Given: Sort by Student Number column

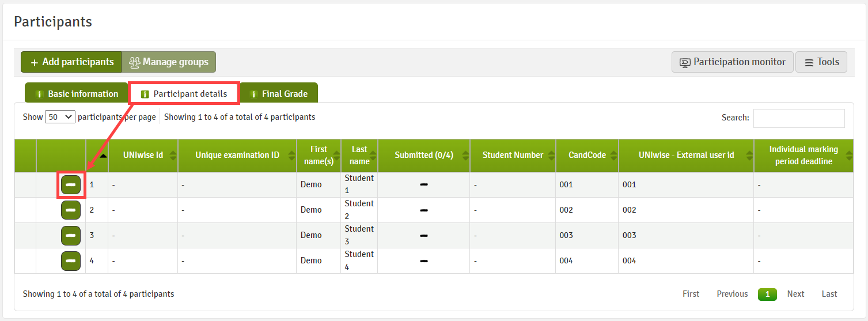Looking at the screenshot, I should click(513, 155).
